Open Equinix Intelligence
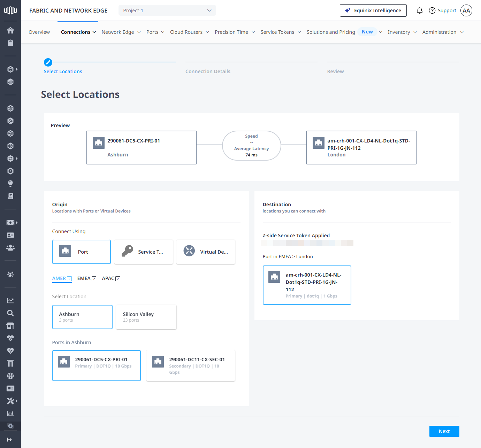Screen dimensions: 481x448 373,10
